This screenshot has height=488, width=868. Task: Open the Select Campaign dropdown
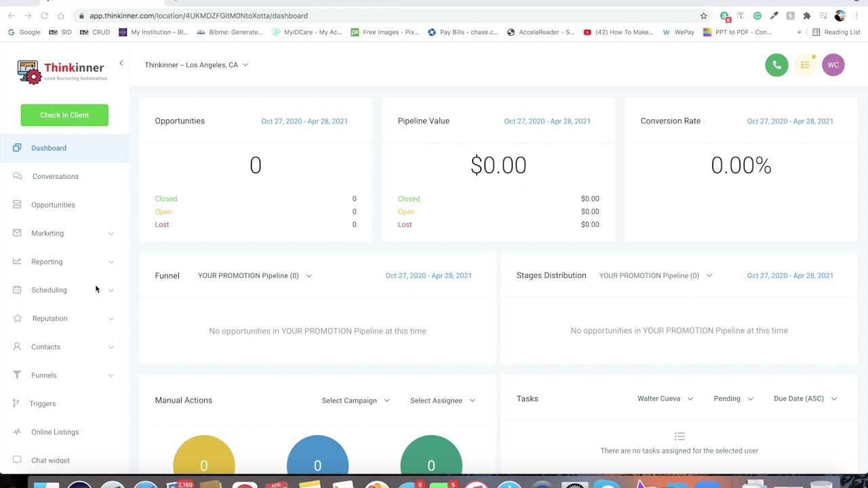tap(356, 401)
